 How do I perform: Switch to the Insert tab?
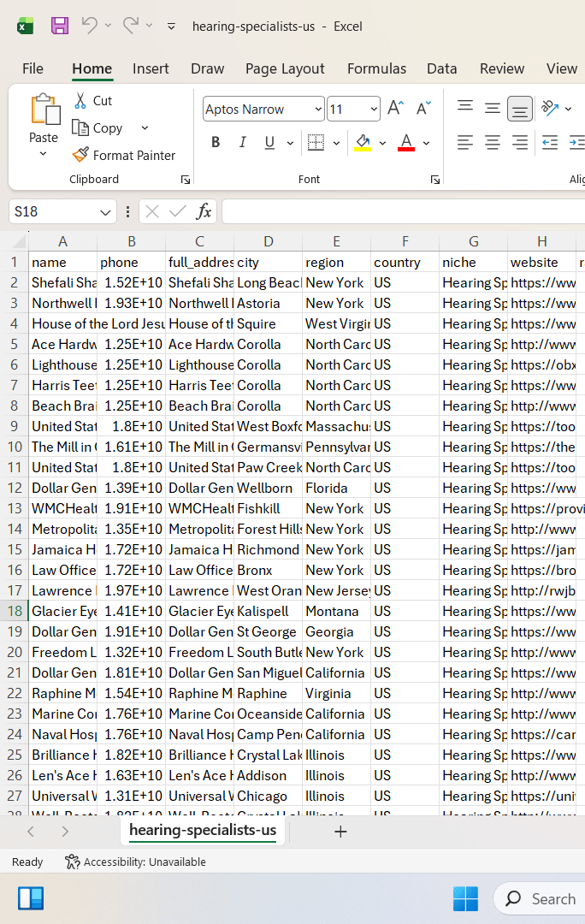click(x=151, y=69)
